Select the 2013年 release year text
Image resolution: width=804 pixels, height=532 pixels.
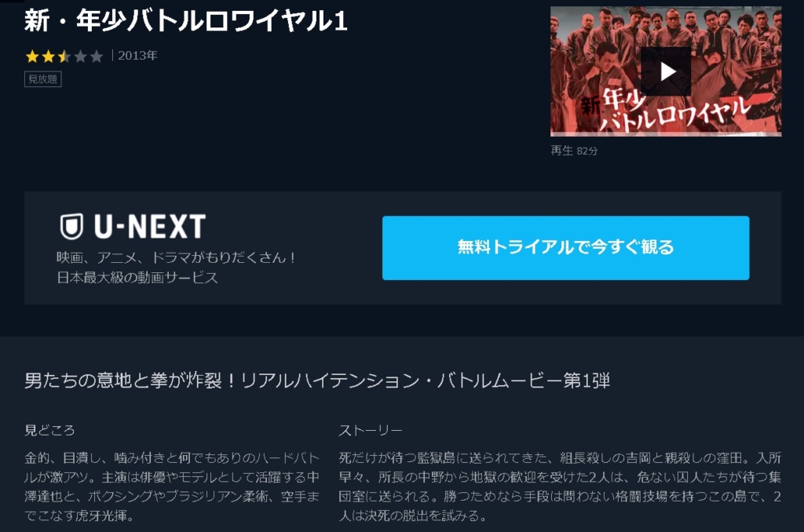137,56
